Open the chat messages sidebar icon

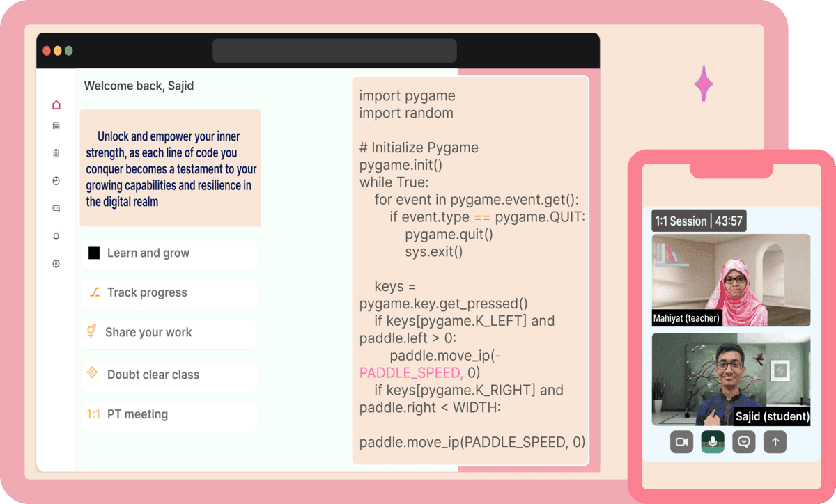pyautogui.click(x=56, y=208)
